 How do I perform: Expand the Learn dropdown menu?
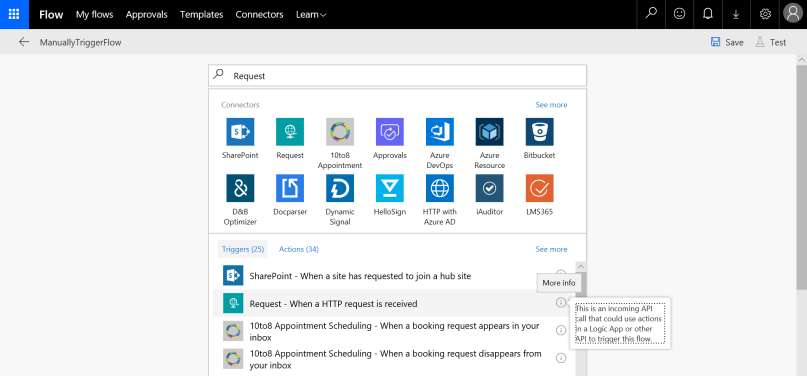[x=311, y=14]
